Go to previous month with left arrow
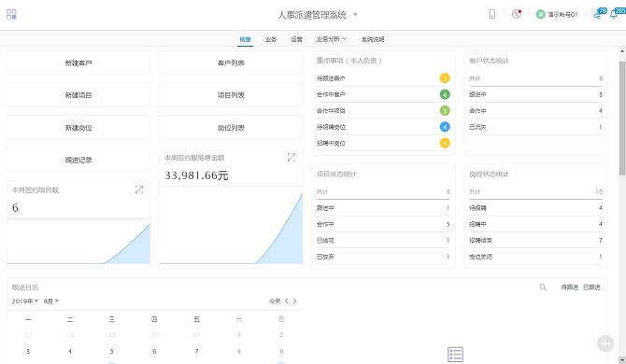626x364 pixels. [x=286, y=301]
